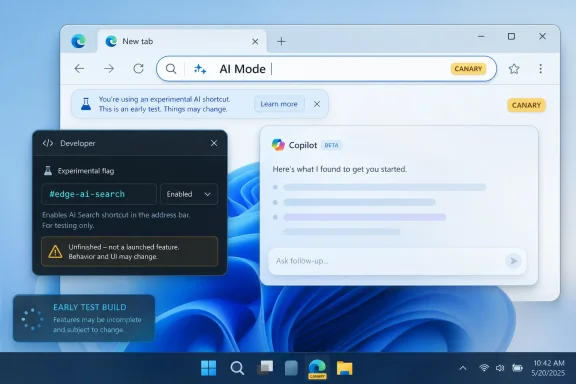The width and height of the screenshot is (576, 384).
Task: Open the Enabled flag state dropdown
Action: 189,194
